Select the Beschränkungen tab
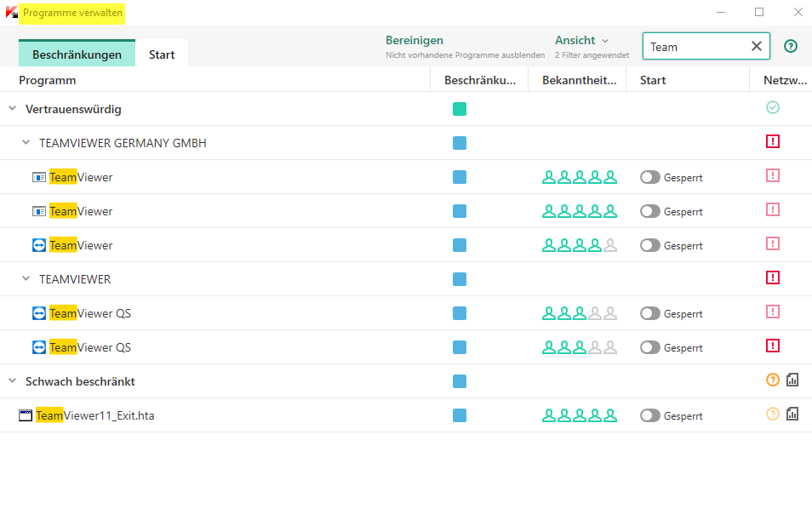Screen dimensions: 812x509 [x=77, y=54]
